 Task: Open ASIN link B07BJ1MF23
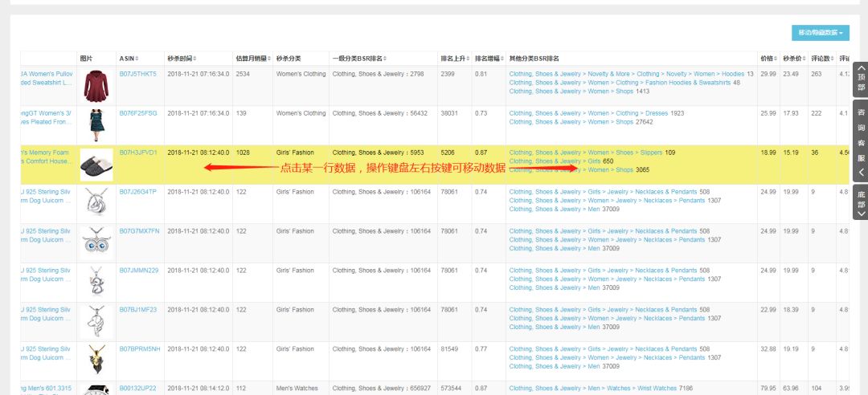(138, 309)
